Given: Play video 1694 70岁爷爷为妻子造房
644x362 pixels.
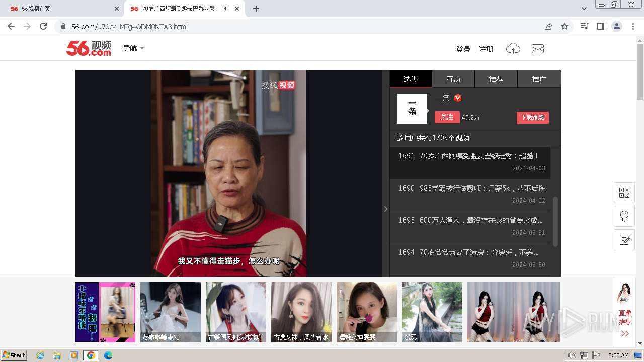Looking at the screenshot, I should click(470, 259).
